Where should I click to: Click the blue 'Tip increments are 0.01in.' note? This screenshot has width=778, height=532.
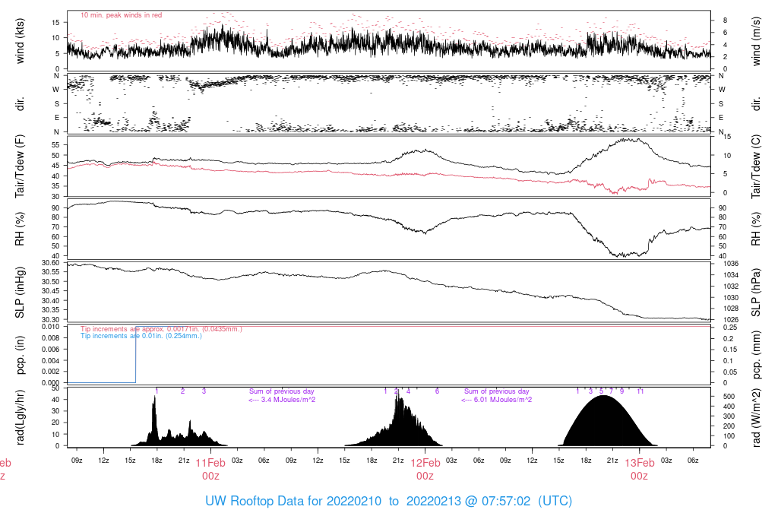(141, 336)
